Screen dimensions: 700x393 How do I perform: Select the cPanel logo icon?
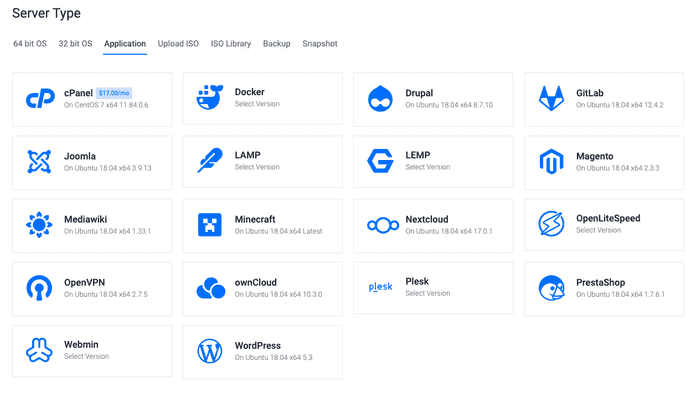(x=40, y=99)
